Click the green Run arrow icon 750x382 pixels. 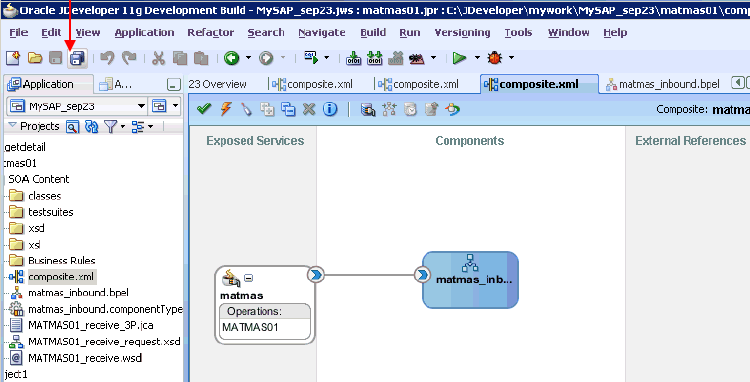tap(459, 58)
